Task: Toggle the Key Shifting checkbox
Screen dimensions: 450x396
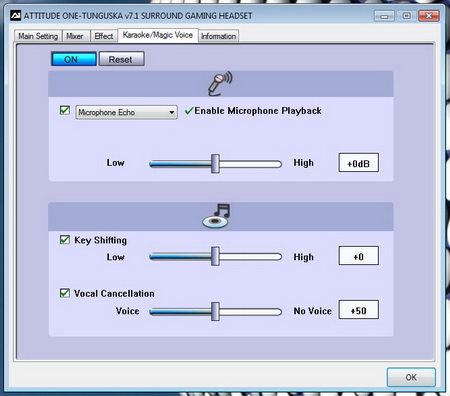Action: point(65,240)
